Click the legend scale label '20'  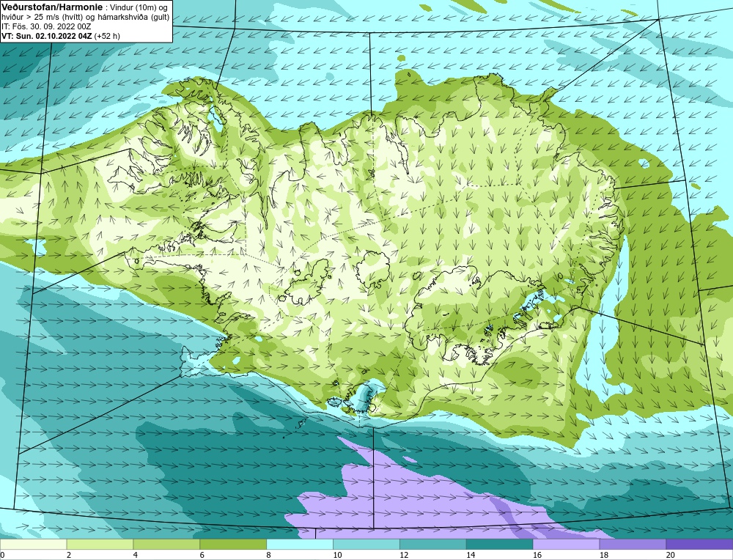coord(671,555)
